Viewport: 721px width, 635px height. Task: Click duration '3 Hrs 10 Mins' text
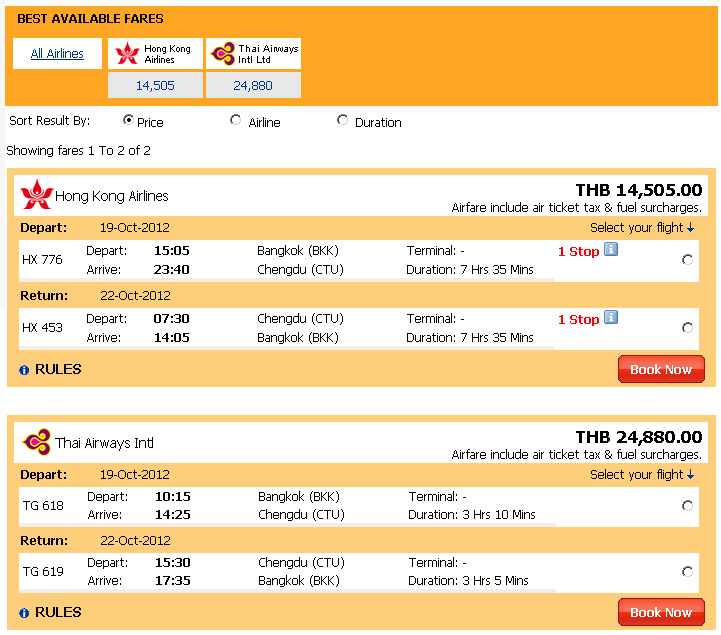[x=499, y=515]
